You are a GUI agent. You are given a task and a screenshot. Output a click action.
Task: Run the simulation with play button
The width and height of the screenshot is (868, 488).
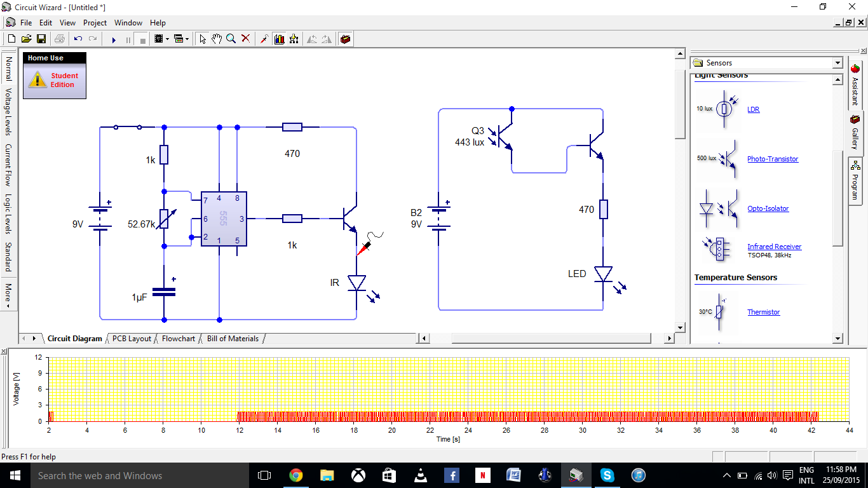[x=114, y=39]
